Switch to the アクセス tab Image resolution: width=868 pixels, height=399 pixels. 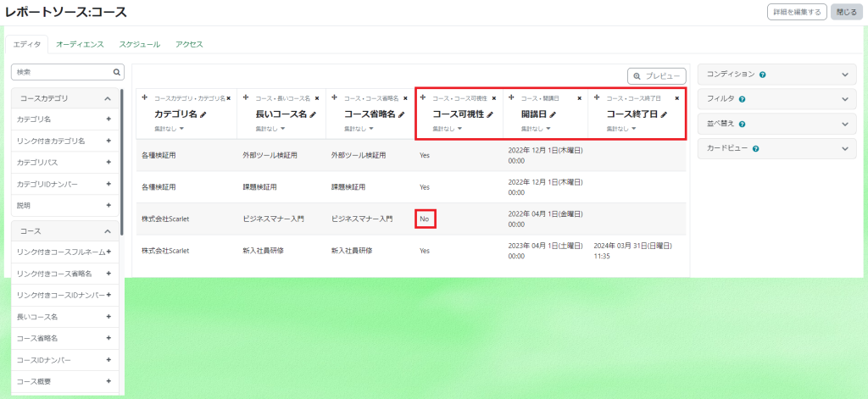tap(189, 44)
